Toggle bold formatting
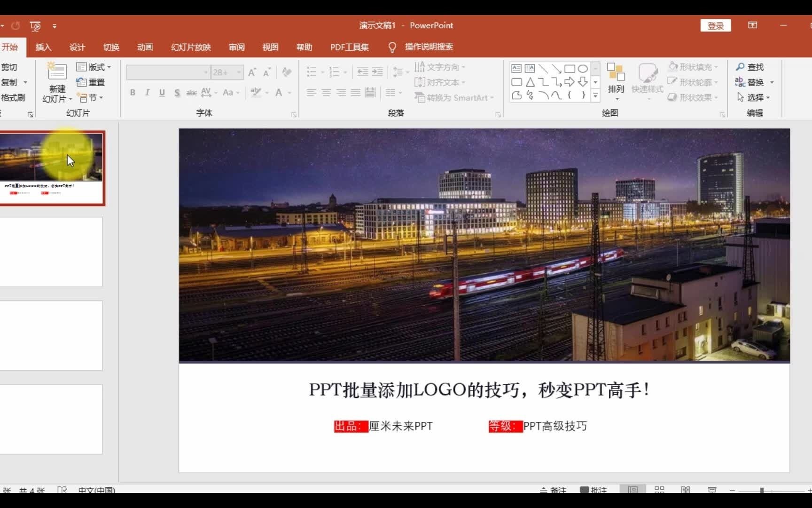The height and width of the screenshot is (508, 812). tap(132, 93)
